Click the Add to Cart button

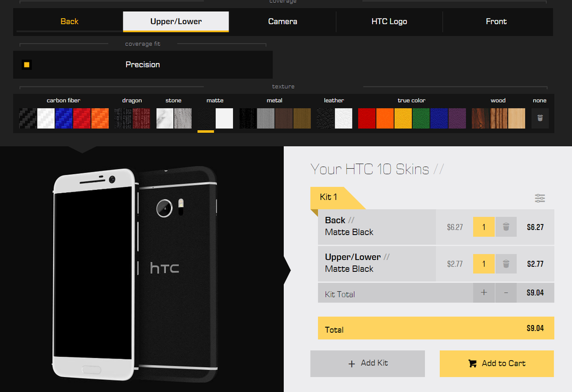(x=497, y=364)
